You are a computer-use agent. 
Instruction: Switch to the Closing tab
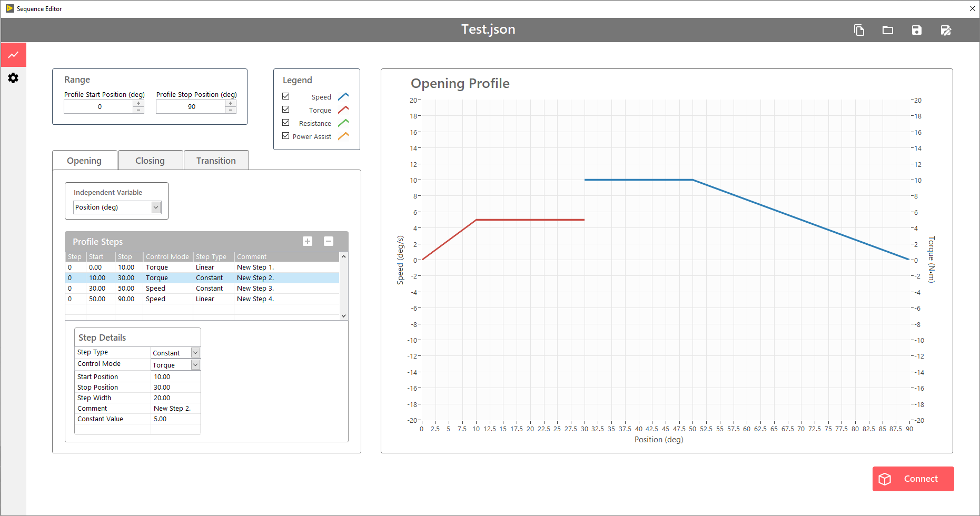150,161
